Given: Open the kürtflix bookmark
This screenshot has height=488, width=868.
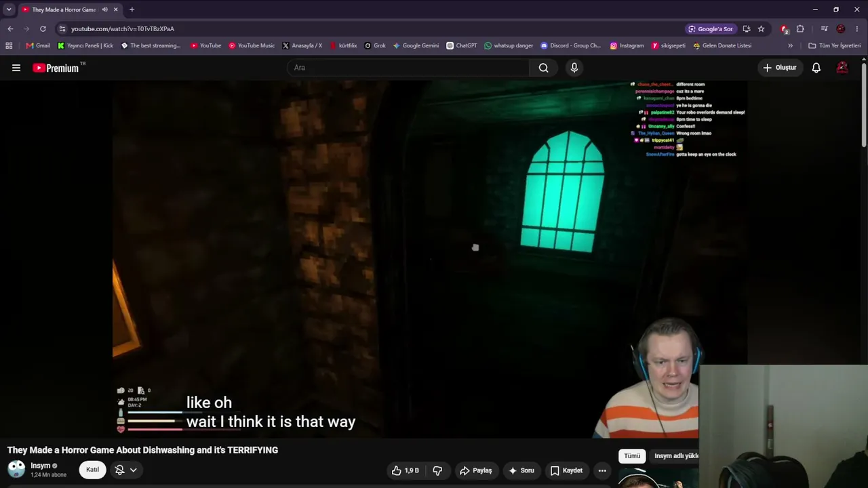Looking at the screenshot, I should (x=344, y=45).
